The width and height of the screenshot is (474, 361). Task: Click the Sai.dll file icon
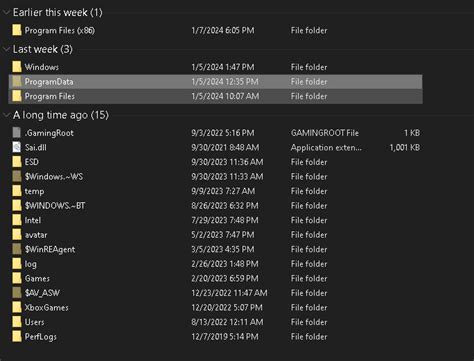[17, 147]
